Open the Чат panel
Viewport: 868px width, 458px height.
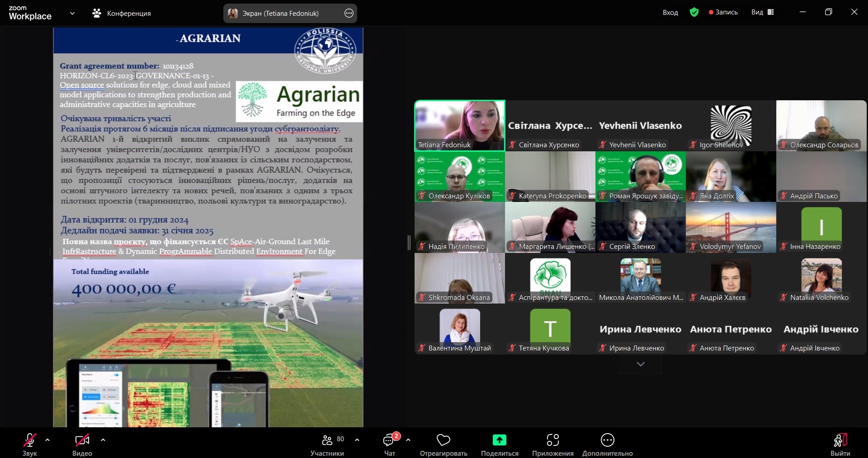point(390,444)
